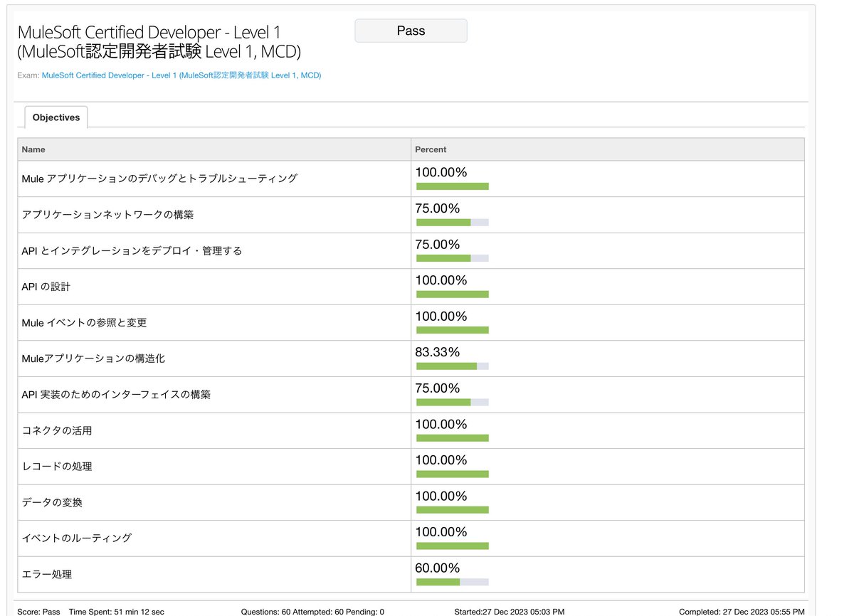This screenshot has width=854, height=616.
Task: Click the Percent column header
Action: click(x=608, y=149)
